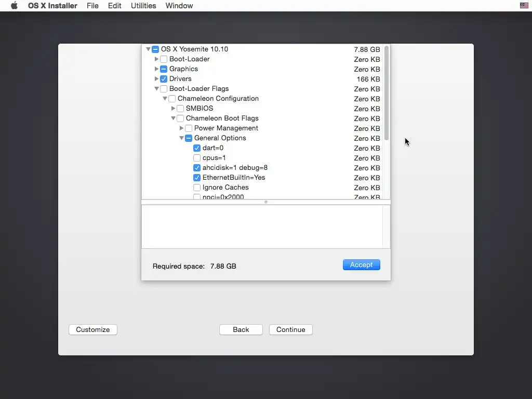The width and height of the screenshot is (532, 399).
Task: Check the SMBIOS checkbox
Action: pos(180,109)
